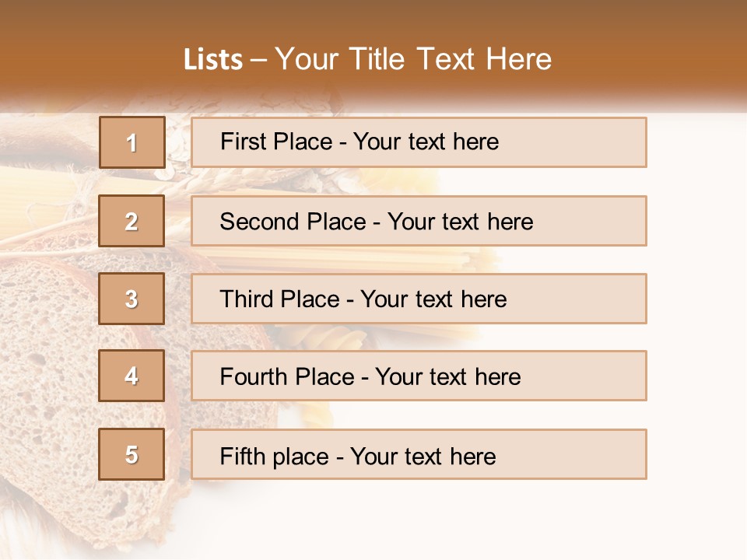Select the Fourth Place text bar
This screenshot has width=747, height=560.
pos(419,376)
